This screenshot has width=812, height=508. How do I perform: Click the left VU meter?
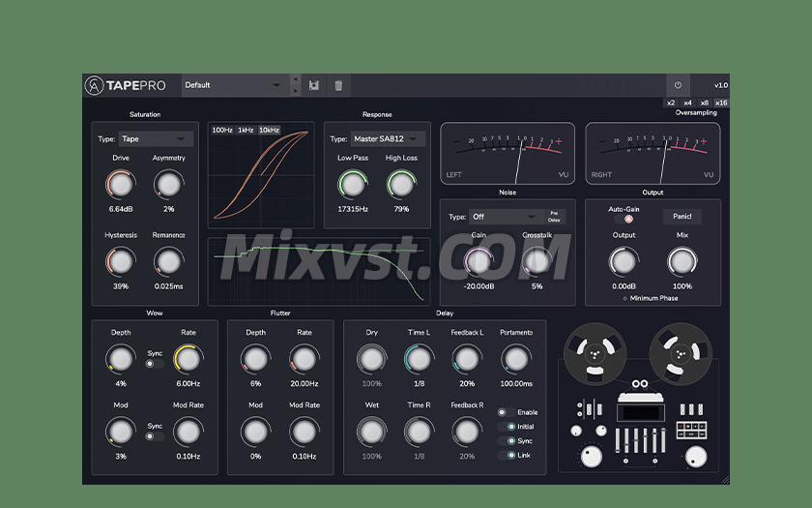507,153
